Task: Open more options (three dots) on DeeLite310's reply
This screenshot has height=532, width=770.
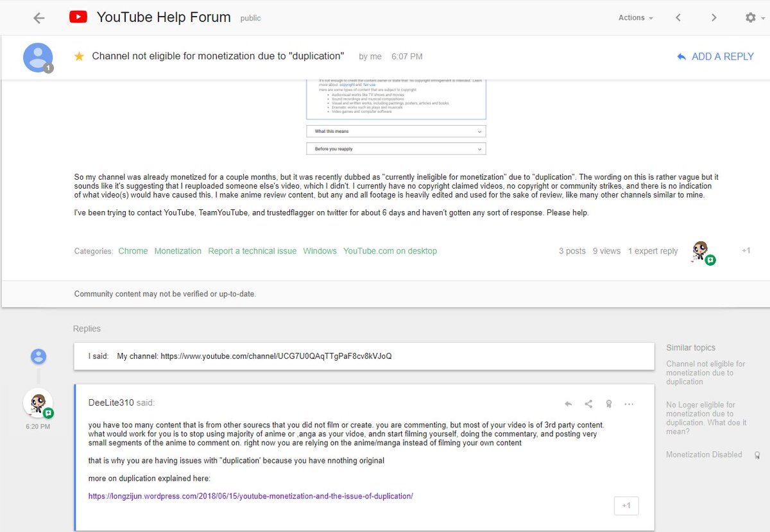Action: point(629,404)
